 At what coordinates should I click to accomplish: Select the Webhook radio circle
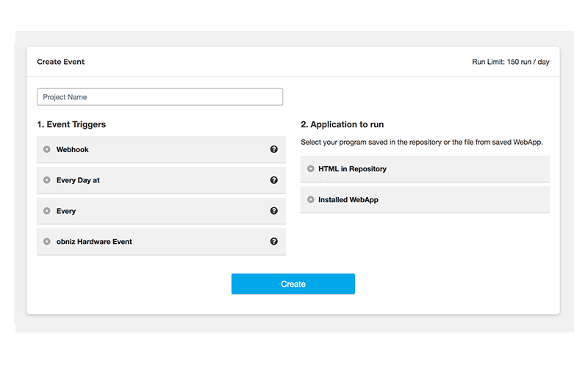click(x=47, y=149)
